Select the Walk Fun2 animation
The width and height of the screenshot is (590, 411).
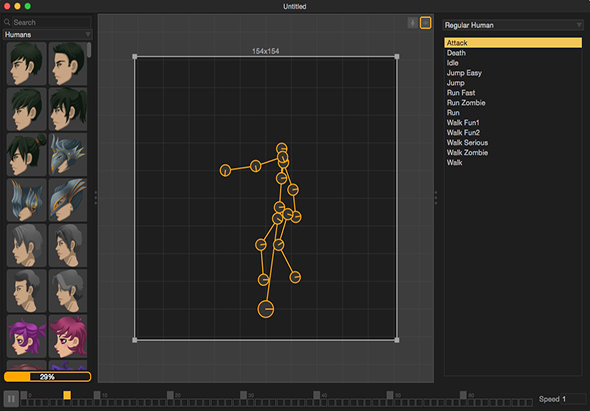(513, 132)
